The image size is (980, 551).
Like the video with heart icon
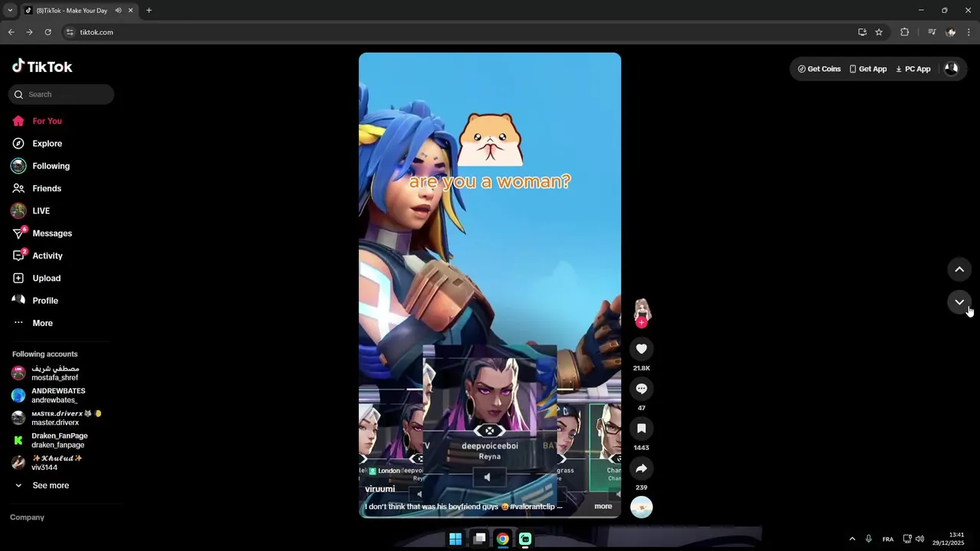pos(642,349)
